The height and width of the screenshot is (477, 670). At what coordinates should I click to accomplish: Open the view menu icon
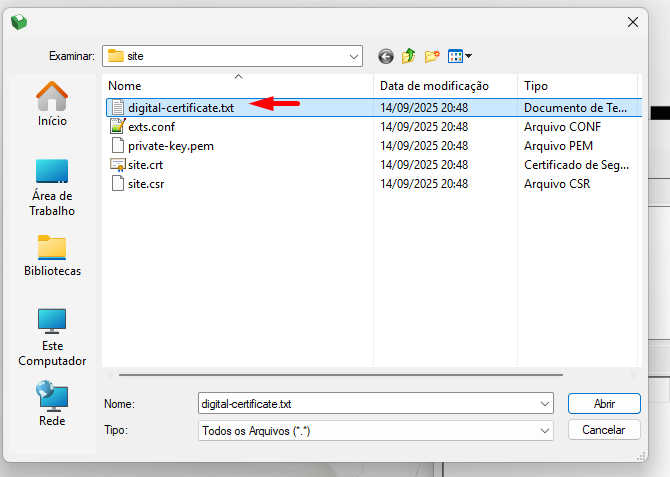(459, 56)
